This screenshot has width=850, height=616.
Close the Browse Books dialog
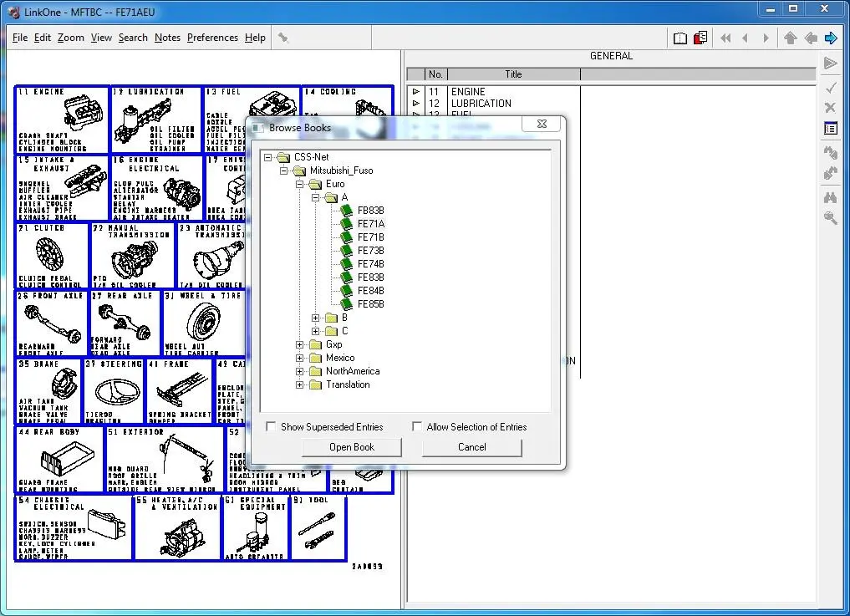pyautogui.click(x=542, y=124)
